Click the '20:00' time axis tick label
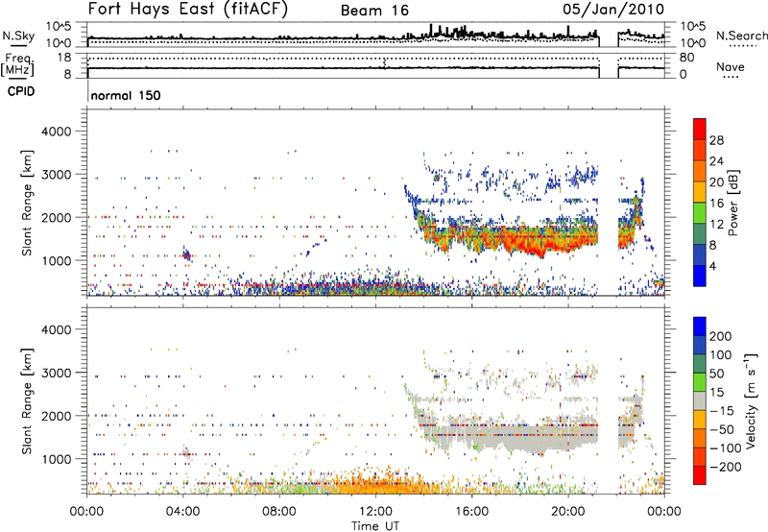768x532 pixels. click(x=568, y=512)
